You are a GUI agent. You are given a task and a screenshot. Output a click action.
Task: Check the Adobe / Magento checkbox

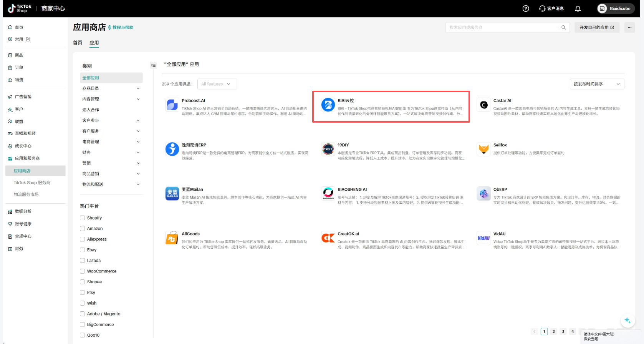(x=82, y=314)
